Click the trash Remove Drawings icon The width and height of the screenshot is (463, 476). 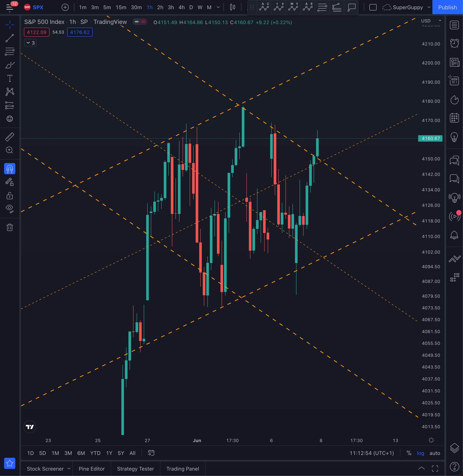coord(10,227)
